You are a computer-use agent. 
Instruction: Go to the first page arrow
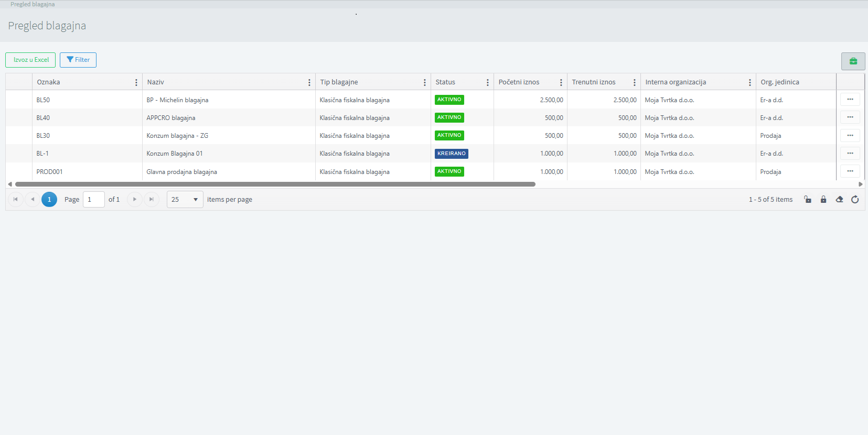click(16, 200)
